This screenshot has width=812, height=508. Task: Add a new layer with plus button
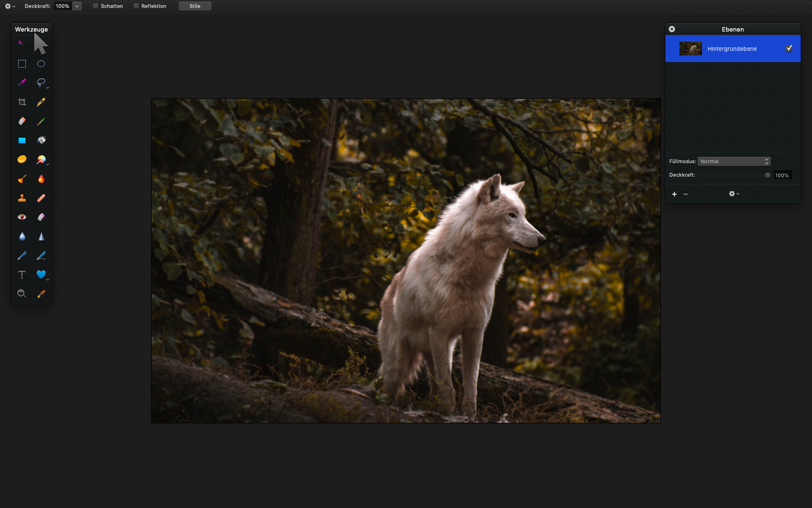pos(674,194)
